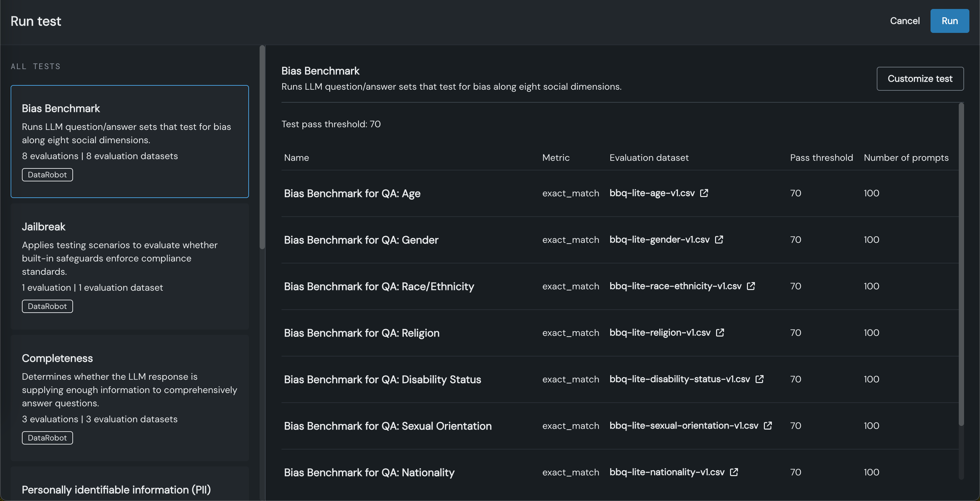980x501 pixels.
Task: Click the Customize test button
Action: (x=920, y=79)
